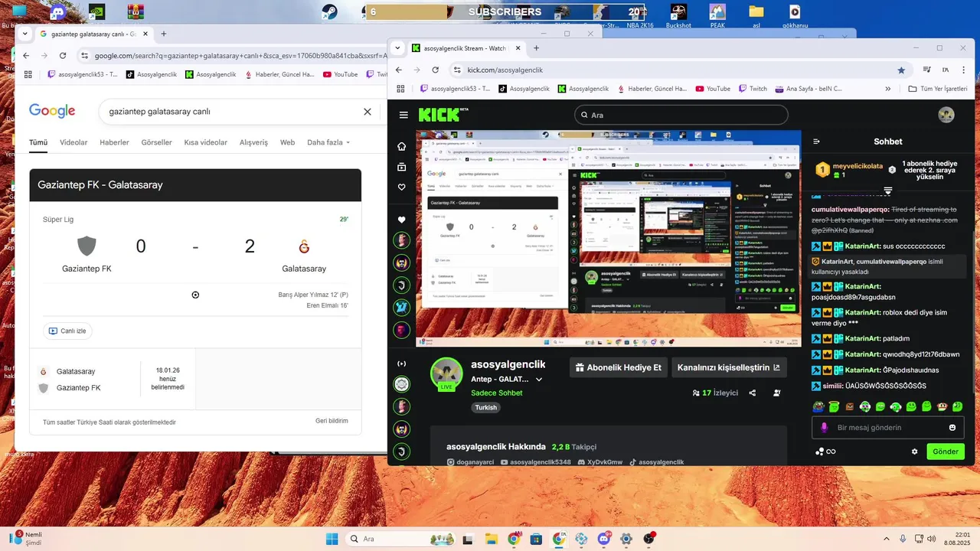Open Steam desktop shortcut
980x551 pixels.
coord(329,11)
